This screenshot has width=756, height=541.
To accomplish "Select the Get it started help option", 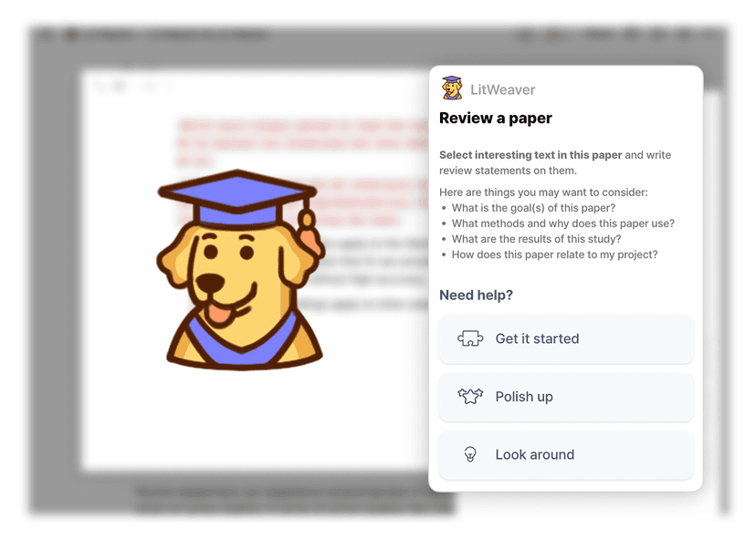I will 566,339.
